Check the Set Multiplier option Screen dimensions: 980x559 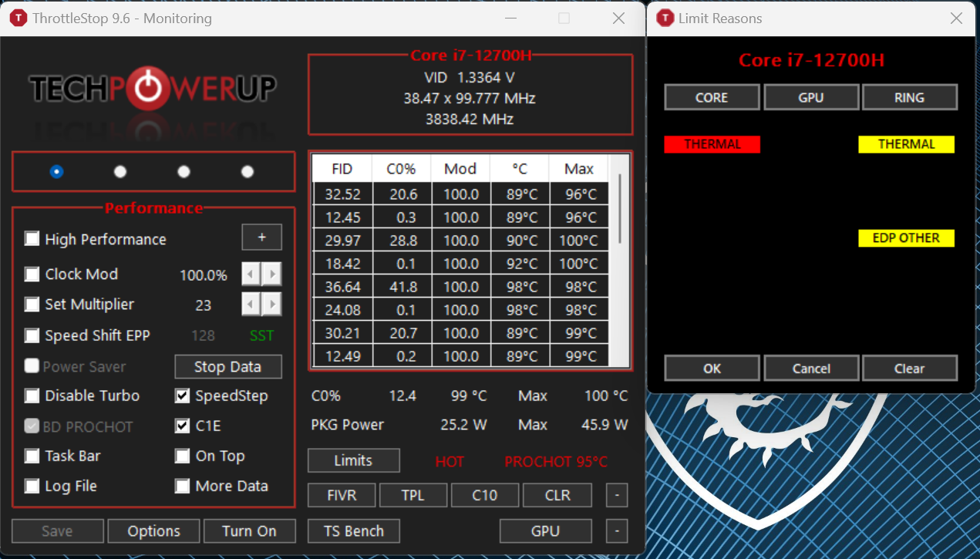(32, 305)
